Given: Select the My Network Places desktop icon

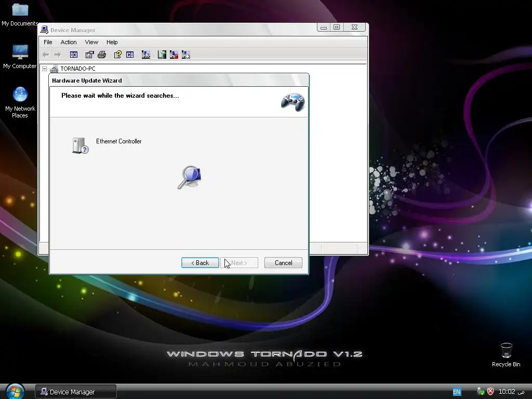Looking at the screenshot, I should (x=20, y=102).
